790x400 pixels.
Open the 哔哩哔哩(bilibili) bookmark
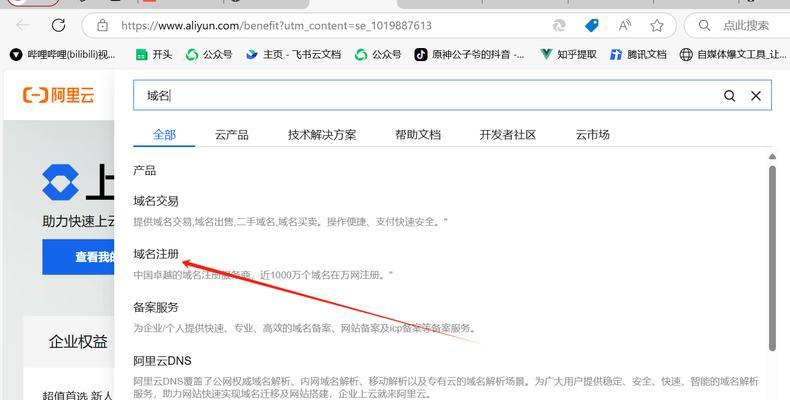pos(63,54)
